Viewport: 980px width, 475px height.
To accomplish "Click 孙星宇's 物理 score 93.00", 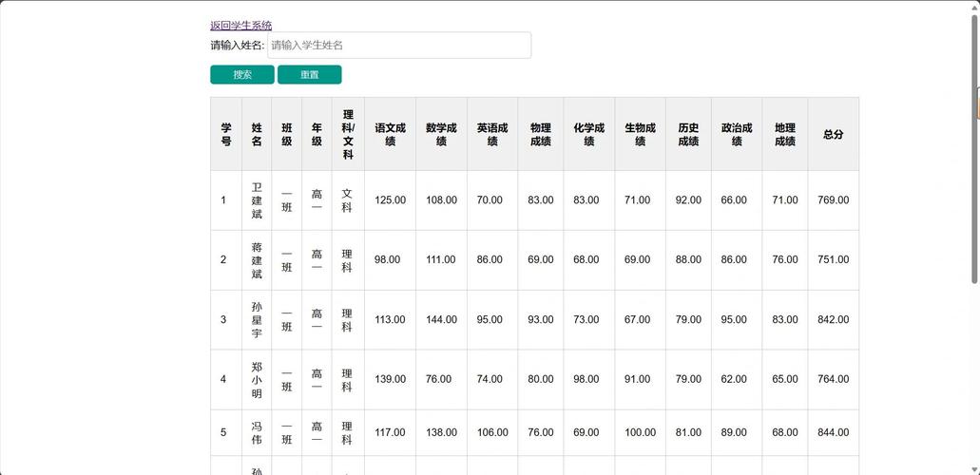I will (x=541, y=320).
